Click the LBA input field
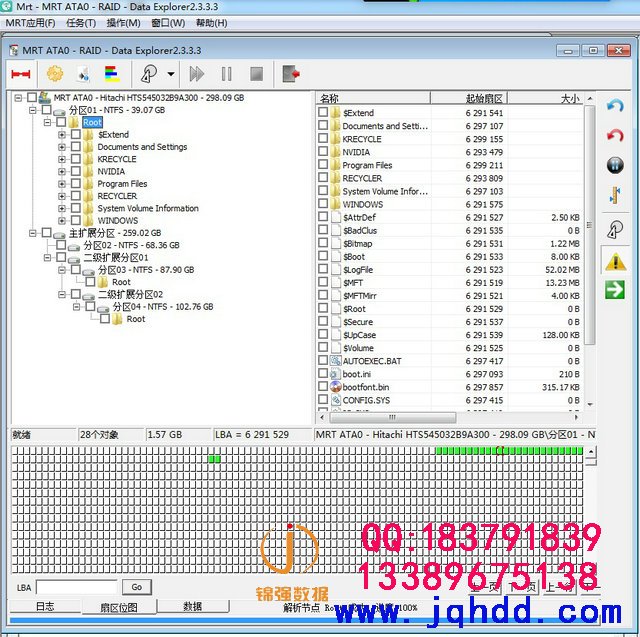This screenshot has width=640, height=637. 77,587
